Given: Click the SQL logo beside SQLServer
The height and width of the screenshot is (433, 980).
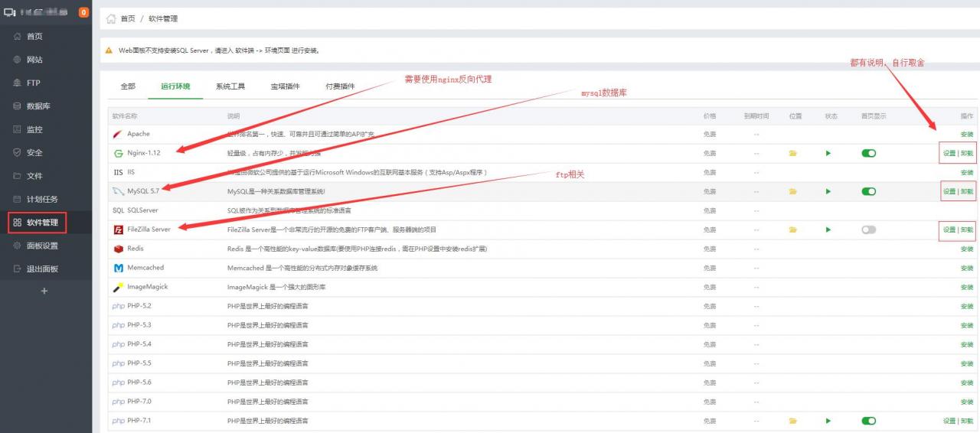Looking at the screenshot, I should 118,210.
